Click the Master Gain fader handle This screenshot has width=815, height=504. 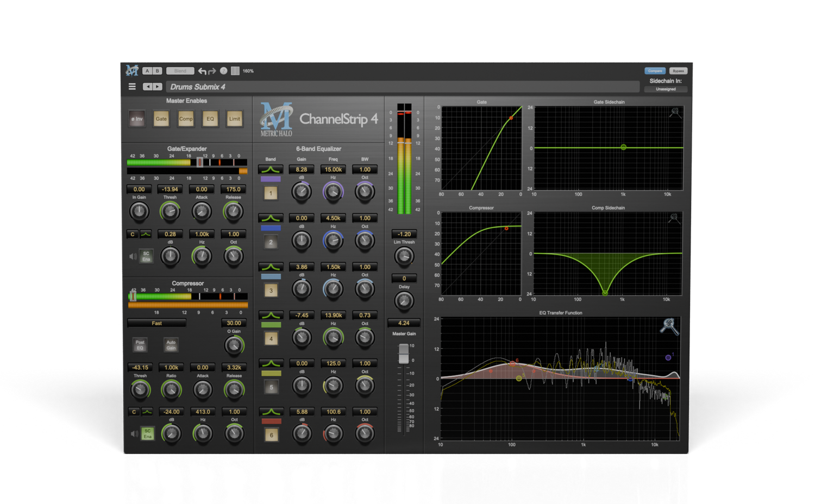[403, 354]
